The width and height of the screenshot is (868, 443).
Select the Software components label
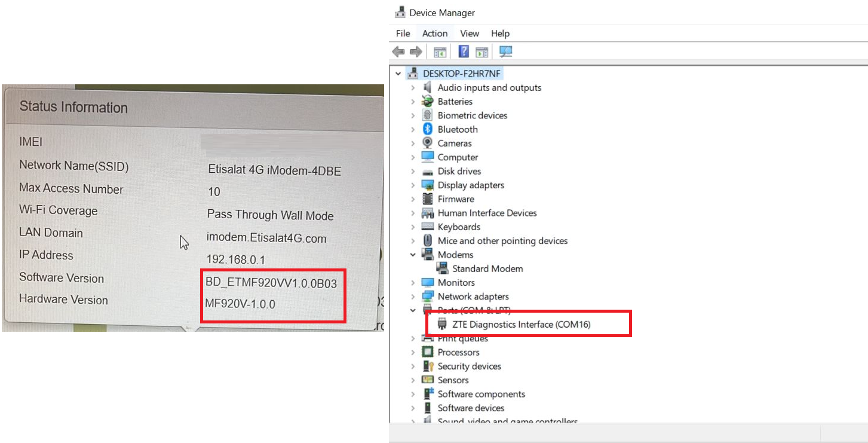(481, 394)
